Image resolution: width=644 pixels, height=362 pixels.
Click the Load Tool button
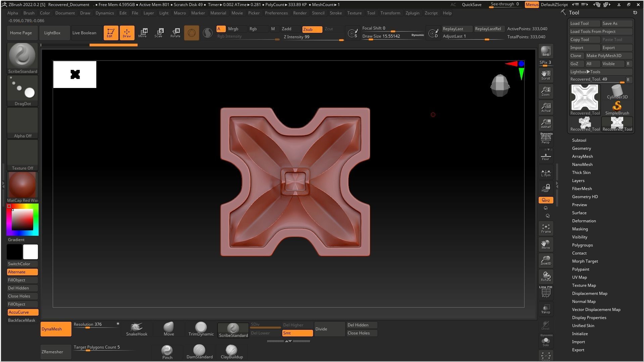coord(585,24)
